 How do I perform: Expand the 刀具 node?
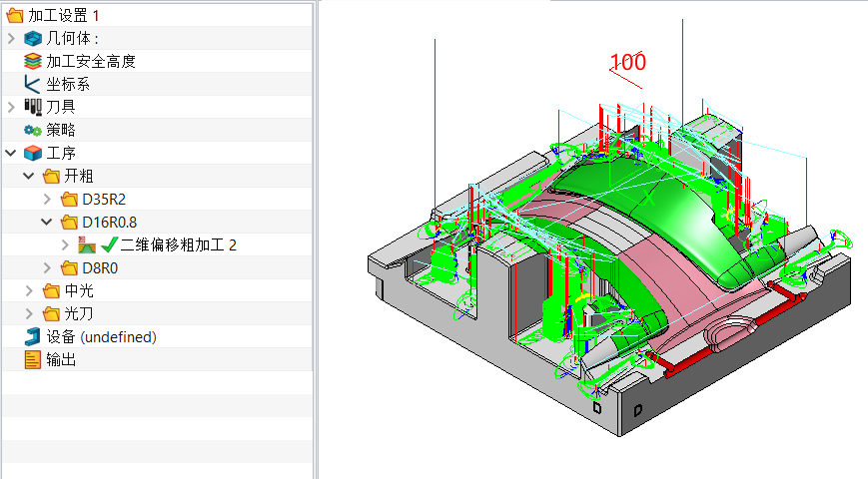click(11, 107)
